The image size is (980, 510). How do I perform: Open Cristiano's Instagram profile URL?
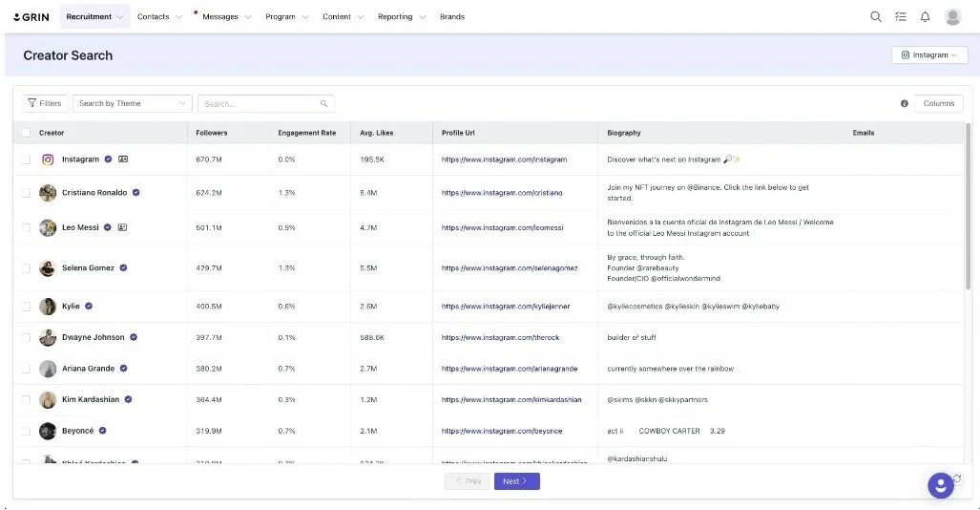[502, 193]
